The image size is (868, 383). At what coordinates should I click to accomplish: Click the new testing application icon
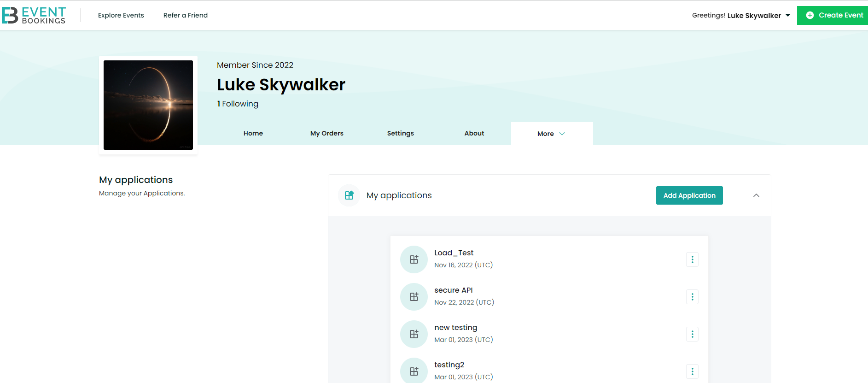point(414,334)
